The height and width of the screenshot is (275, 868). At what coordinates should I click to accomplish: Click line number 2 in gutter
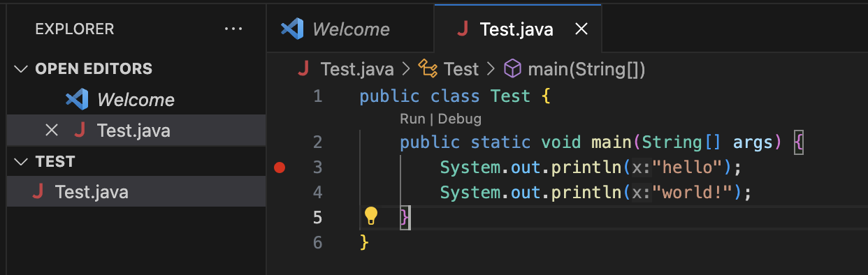[318, 142]
